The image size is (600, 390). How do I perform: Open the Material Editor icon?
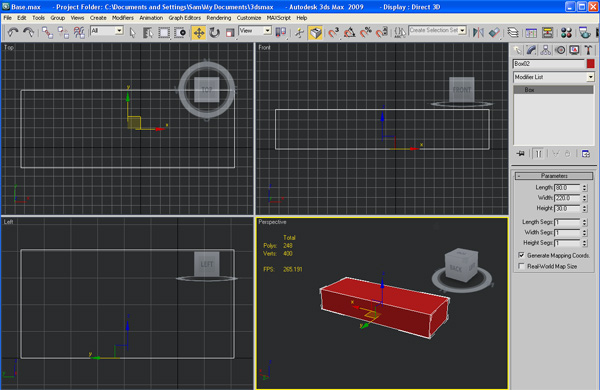[x=566, y=33]
